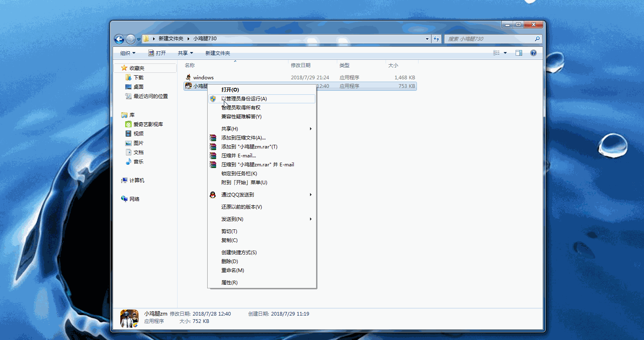Click the WinRAR icon for 添加到压缩文件
The height and width of the screenshot is (340, 644).
pos(213,138)
